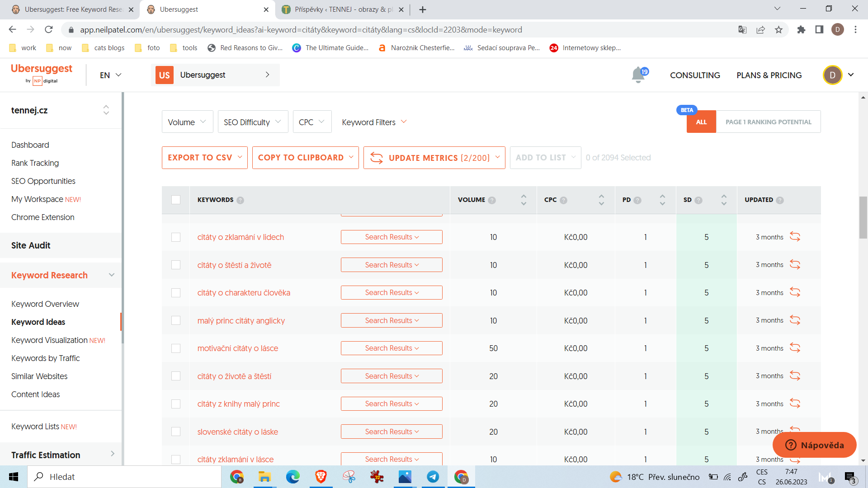Refresh metrics for citáty o charakteru člověka
The image size is (868, 488).
[795, 292]
